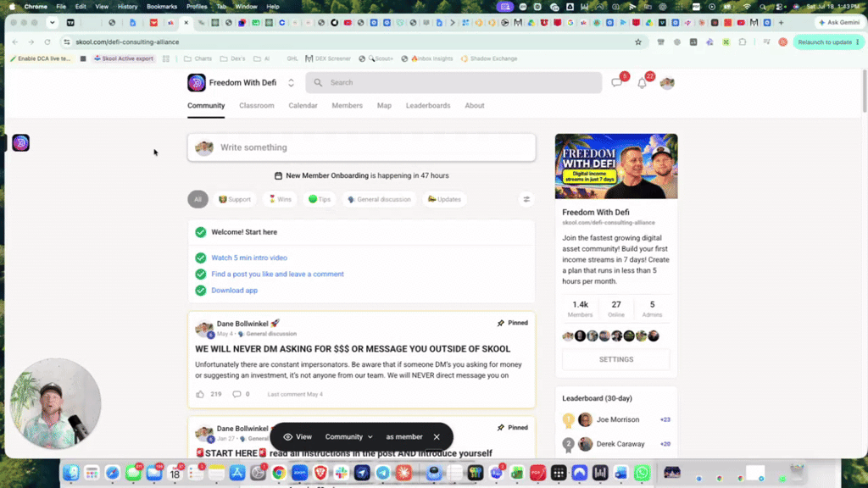Open the profile avatar menu
The width and height of the screenshot is (868, 488).
pos(667,82)
